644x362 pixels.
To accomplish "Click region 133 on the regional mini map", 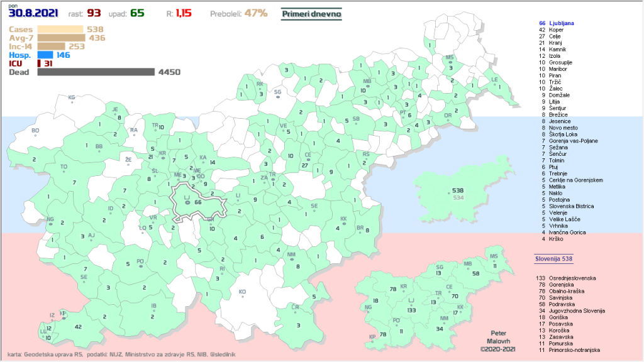I will (x=411, y=309).
